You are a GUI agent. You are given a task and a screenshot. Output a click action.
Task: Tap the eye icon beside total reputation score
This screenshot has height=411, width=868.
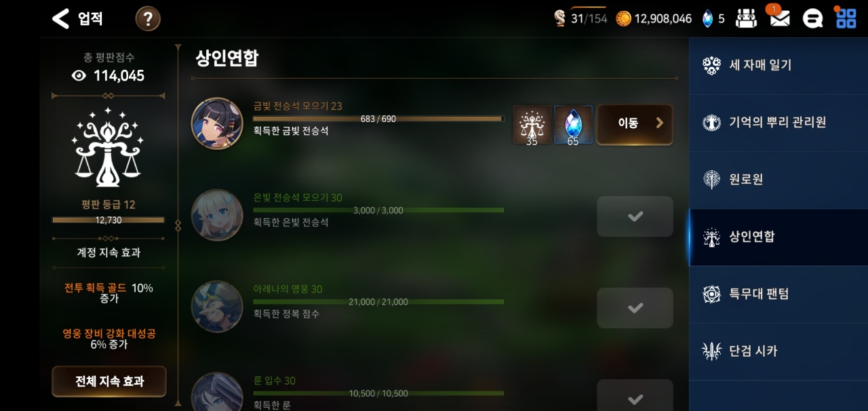click(79, 75)
